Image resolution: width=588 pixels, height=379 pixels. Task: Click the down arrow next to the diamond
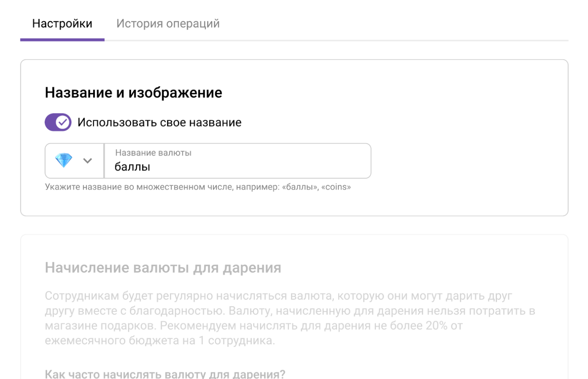point(87,160)
